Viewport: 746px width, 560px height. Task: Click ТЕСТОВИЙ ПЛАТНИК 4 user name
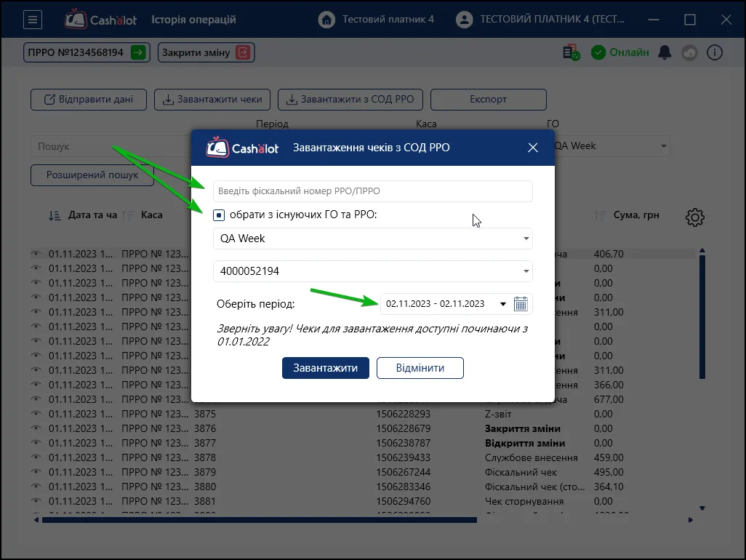click(553, 20)
